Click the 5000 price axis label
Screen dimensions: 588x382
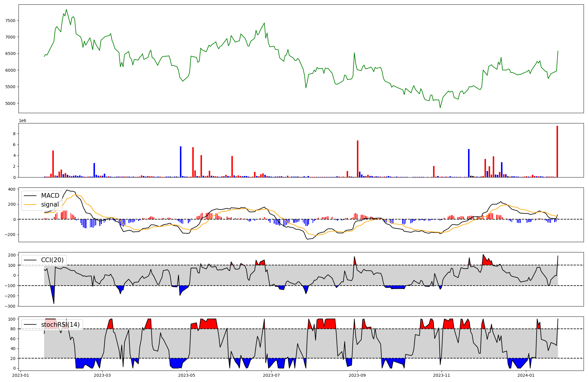click(x=11, y=103)
